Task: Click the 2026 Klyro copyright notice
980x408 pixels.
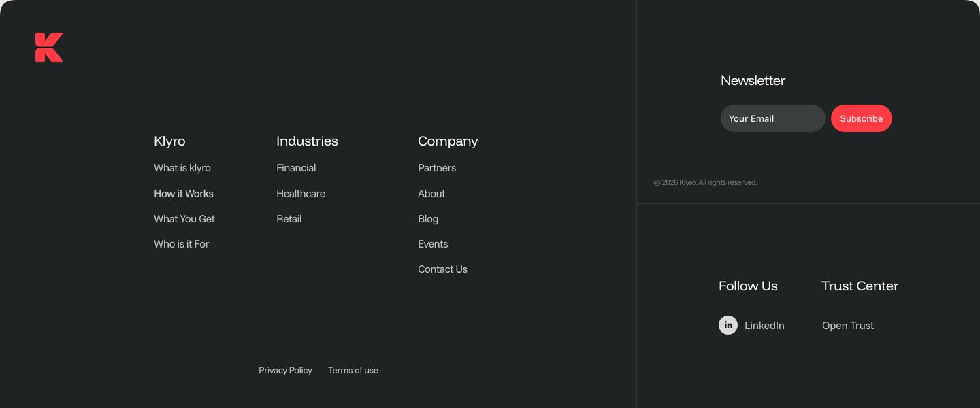Action: 705,182
